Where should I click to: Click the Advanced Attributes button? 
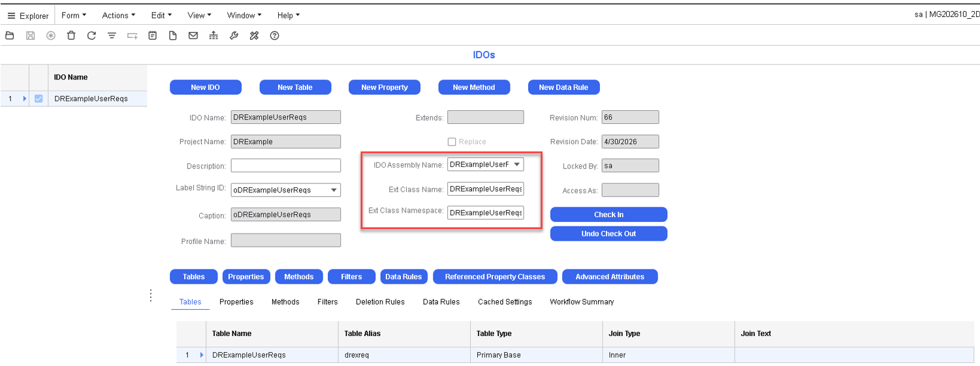[610, 277]
